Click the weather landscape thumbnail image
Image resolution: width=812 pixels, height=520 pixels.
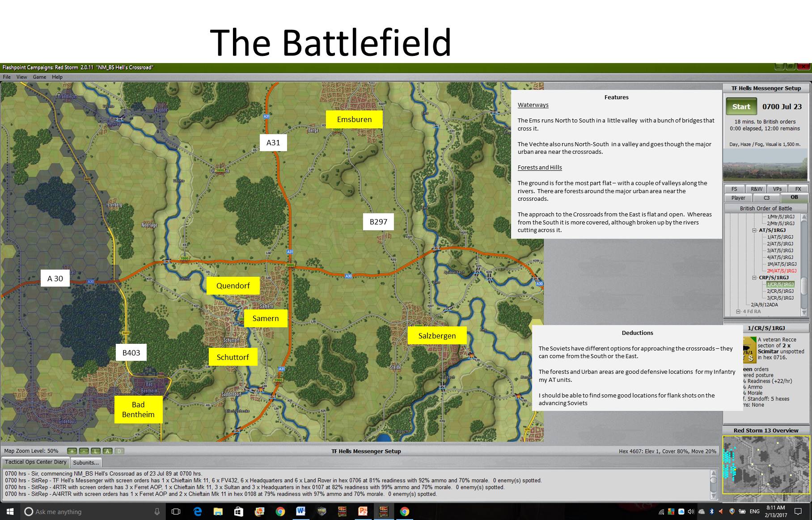[x=765, y=165]
